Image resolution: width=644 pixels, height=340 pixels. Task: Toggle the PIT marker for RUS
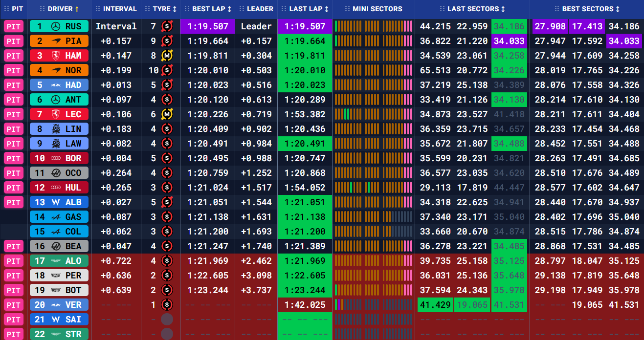pyautogui.click(x=14, y=26)
